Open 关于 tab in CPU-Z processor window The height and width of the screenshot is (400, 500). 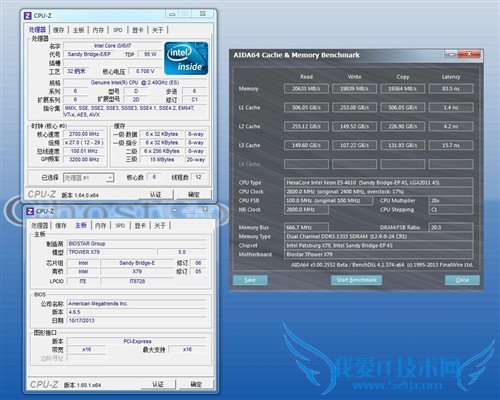[x=157, y=30]
